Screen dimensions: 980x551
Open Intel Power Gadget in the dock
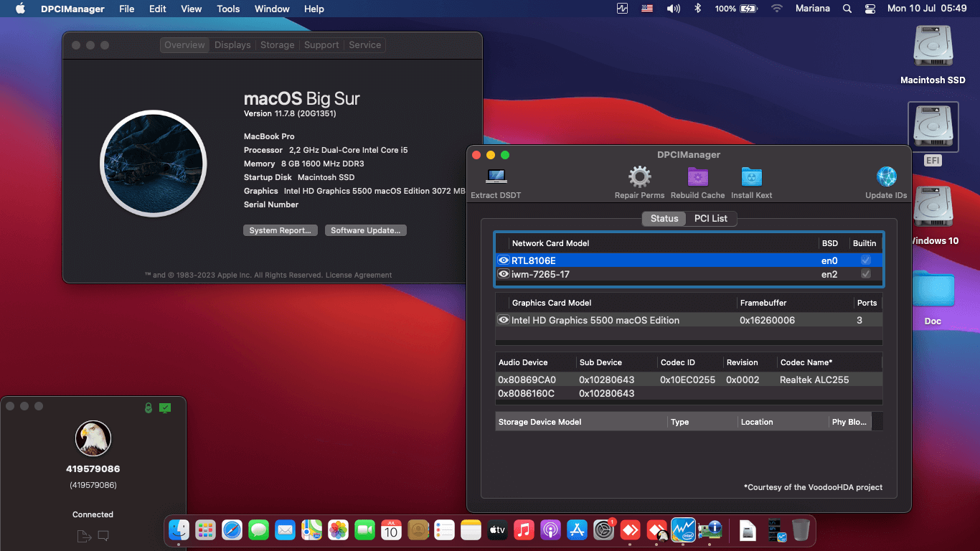683,530
